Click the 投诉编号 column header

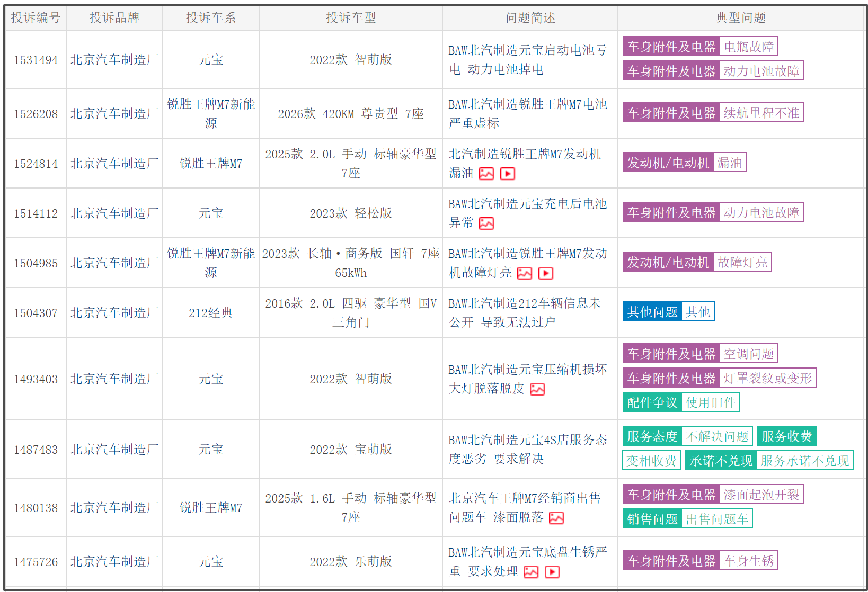tap(36, 18)
